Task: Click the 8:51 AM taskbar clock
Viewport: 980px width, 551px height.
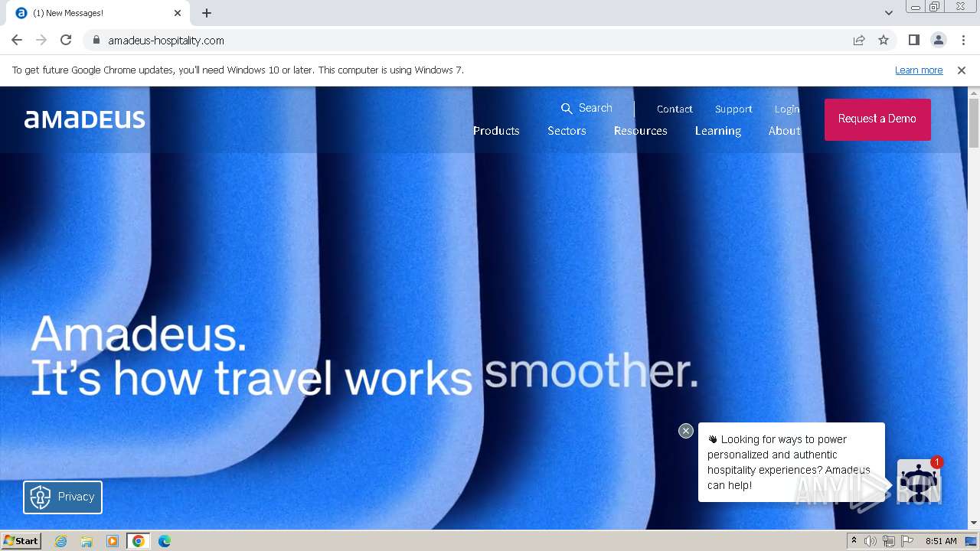Action: pos(941,541)
